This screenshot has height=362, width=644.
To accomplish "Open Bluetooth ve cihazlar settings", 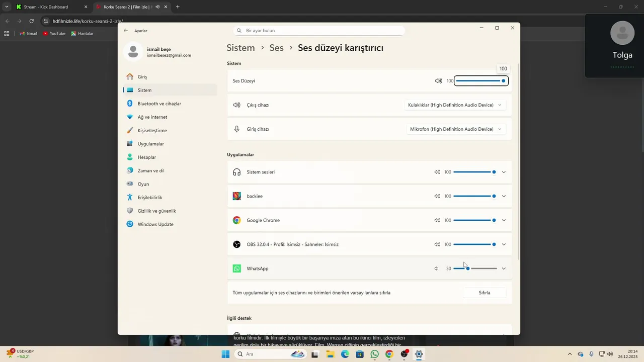I will tap(159, 104).
